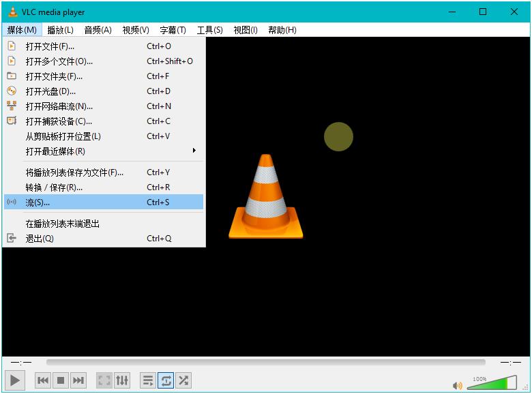Choose 打开文件(F)... menu entry
Image resolution: width=532 pixels, height=394 pixels.
[104, 46]
